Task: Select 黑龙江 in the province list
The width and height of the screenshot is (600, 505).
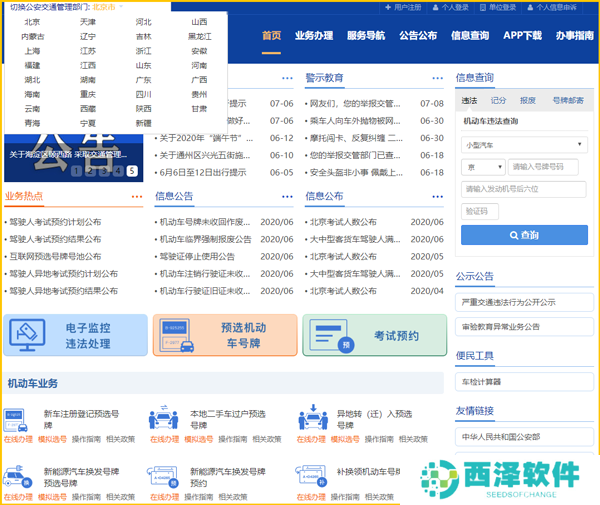Action: click(x=199, y=36)
